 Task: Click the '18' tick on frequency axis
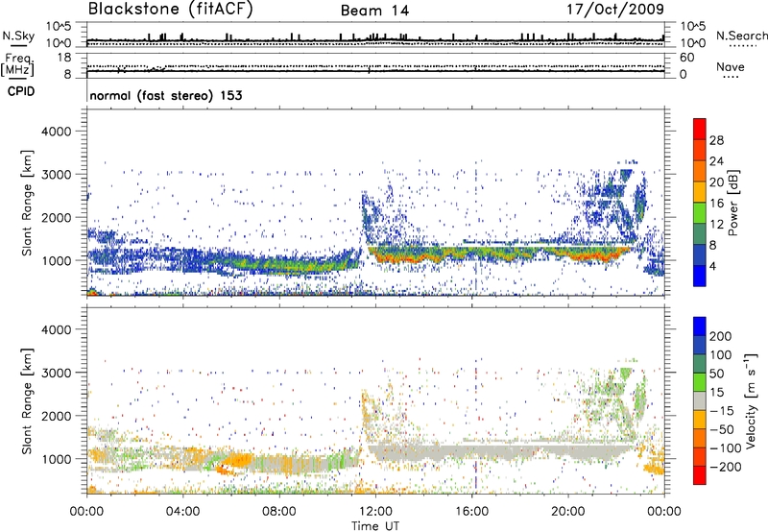click(x=64, y=58)
